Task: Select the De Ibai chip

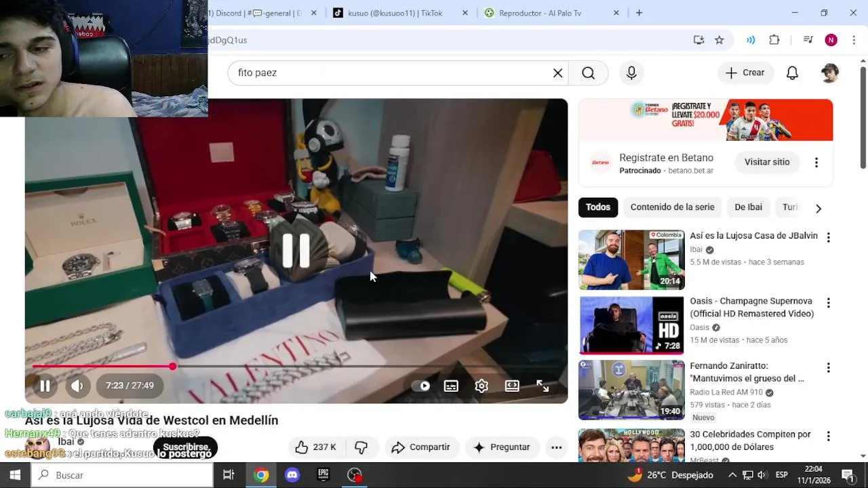Action: [748, 207]
